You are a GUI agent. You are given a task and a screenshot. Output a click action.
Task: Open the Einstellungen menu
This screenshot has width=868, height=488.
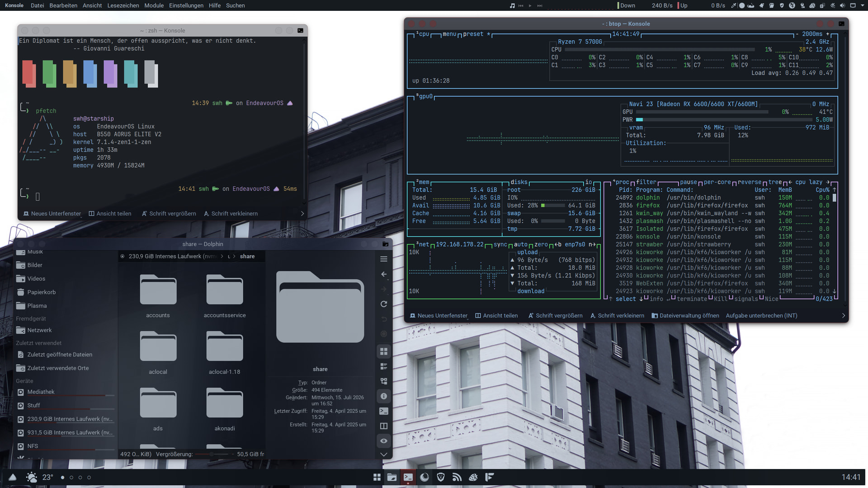pyautogui.click(x=186, y=5)
